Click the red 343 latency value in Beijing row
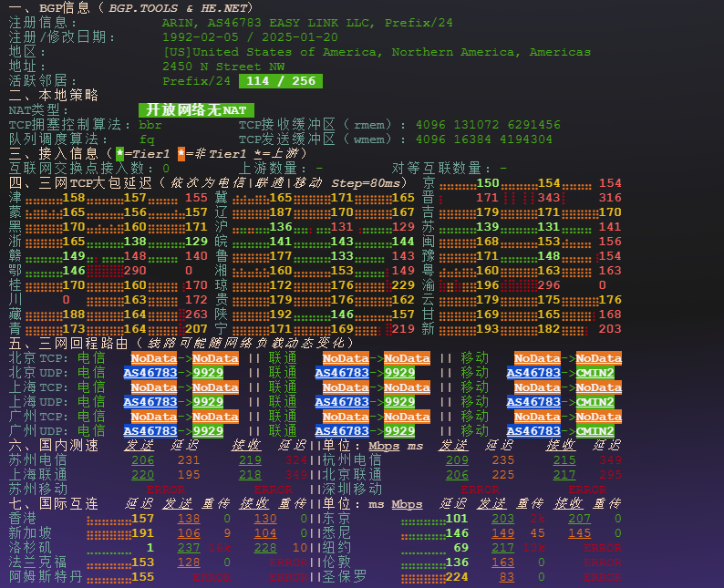This screenshot has width=724, height=588. 548,198
